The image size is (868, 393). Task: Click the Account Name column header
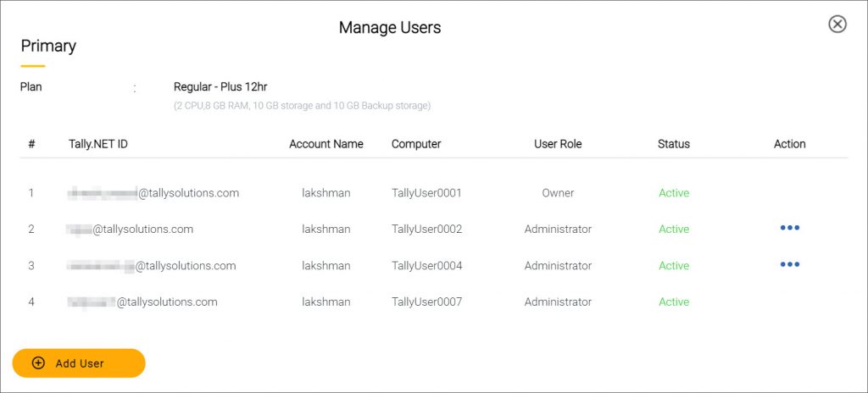326,144
